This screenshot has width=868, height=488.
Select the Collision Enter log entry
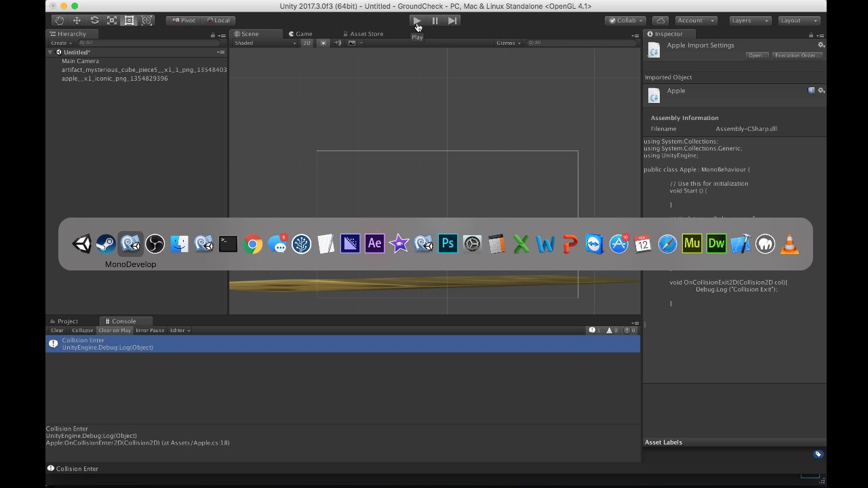(342, 344)
